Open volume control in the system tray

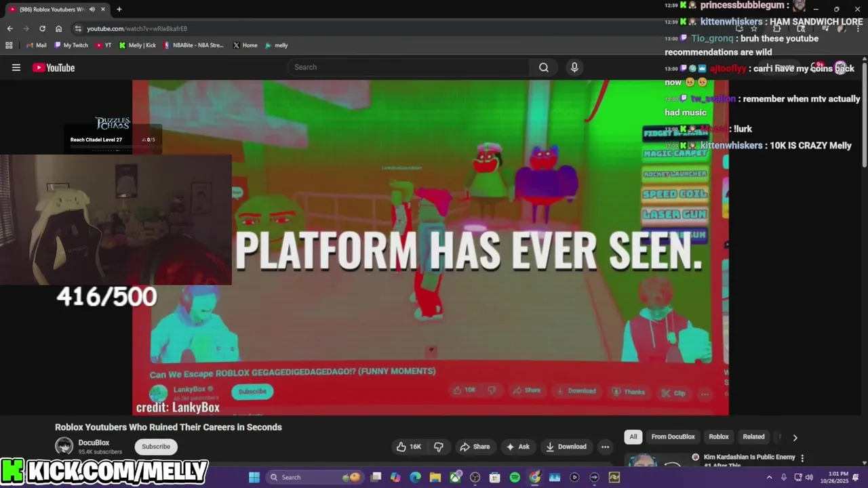[809, 477]
